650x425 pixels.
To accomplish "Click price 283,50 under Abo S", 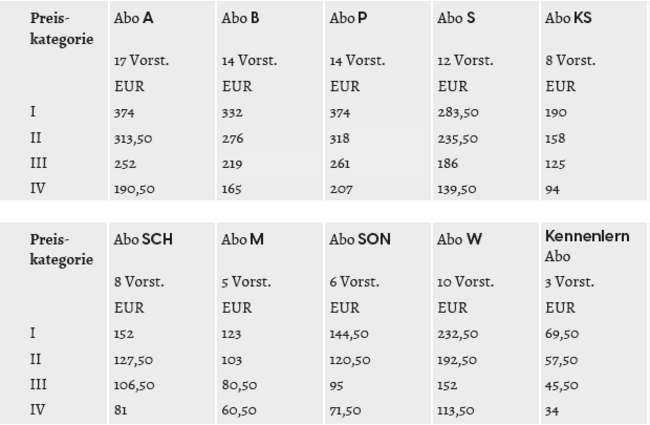I will pos(458,112).
